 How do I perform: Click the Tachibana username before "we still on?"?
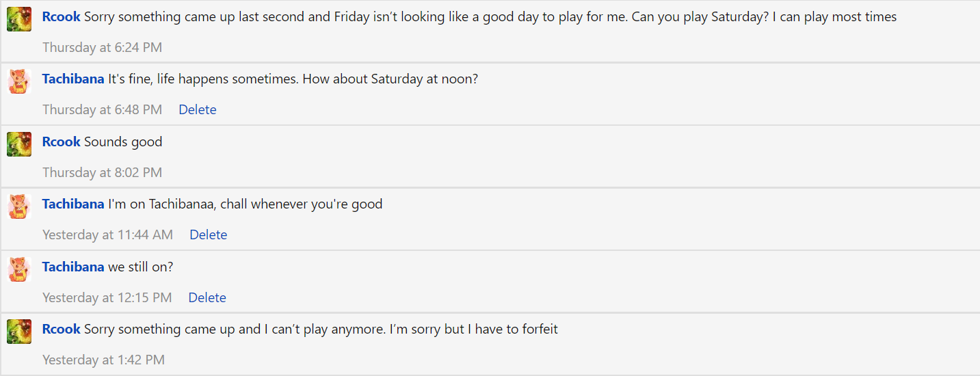tap(73, 267)
